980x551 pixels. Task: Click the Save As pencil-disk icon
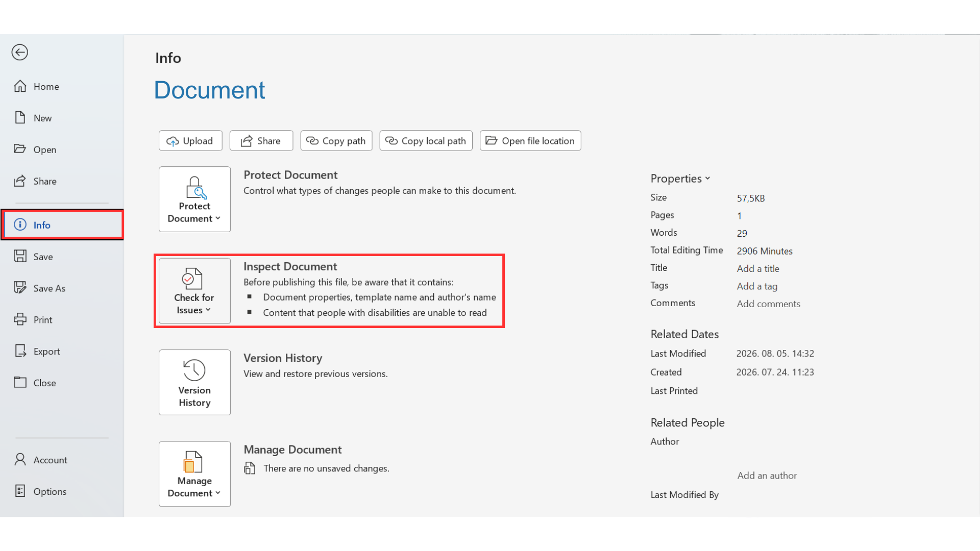pos(20,288)
